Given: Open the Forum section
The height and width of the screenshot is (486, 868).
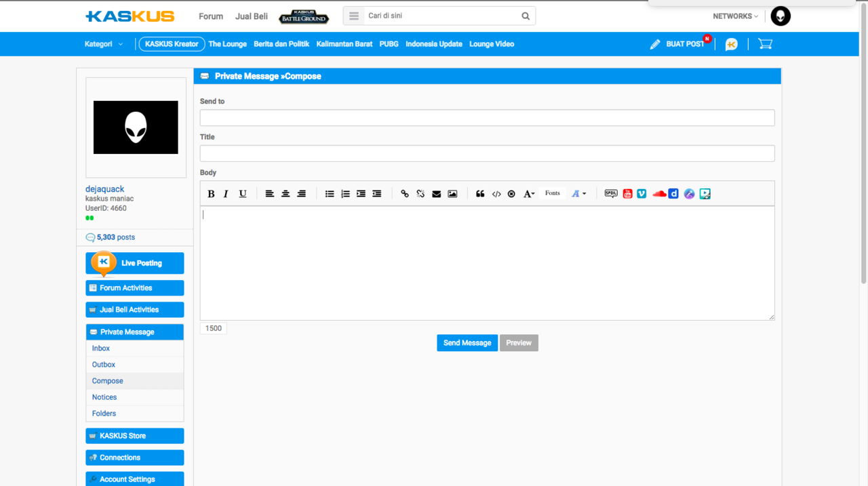Looking at the screenshot, I should click(x=211, y=16).
